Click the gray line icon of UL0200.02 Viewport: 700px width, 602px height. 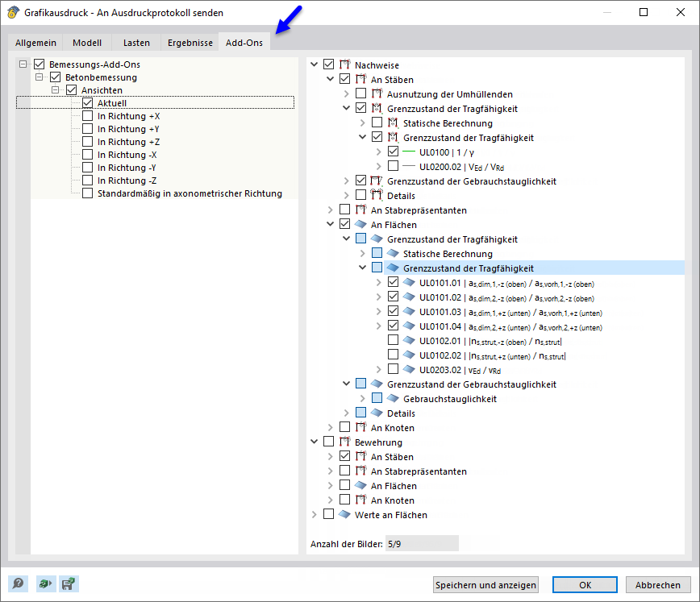pyautogui.click(x=409, y=167)
